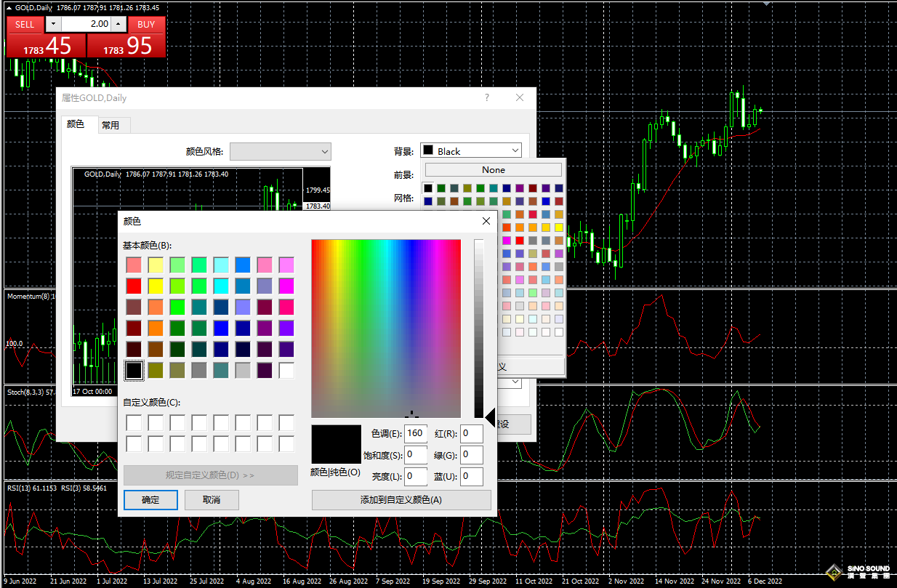
Task: Cancel the color dialog with 取消
Action: point(212,499)
